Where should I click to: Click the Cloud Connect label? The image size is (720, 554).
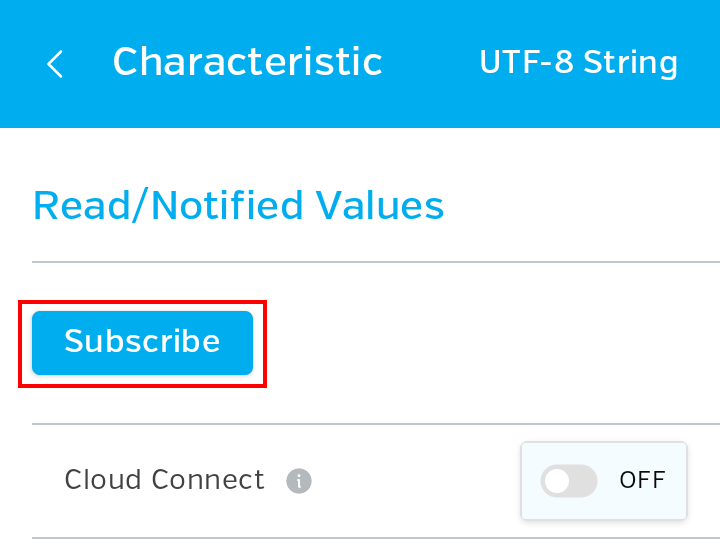tap(164, 480)
